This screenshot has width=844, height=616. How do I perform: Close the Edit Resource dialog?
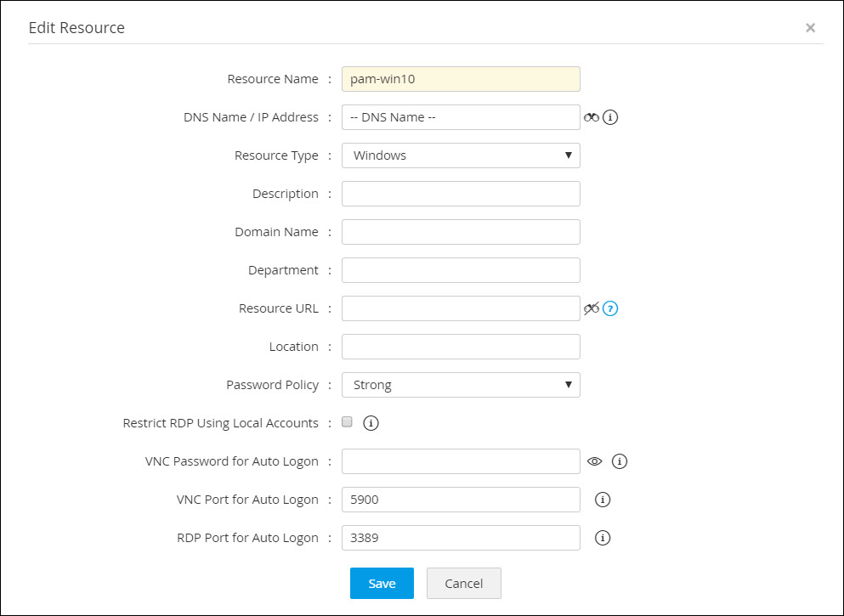(810, 28)
